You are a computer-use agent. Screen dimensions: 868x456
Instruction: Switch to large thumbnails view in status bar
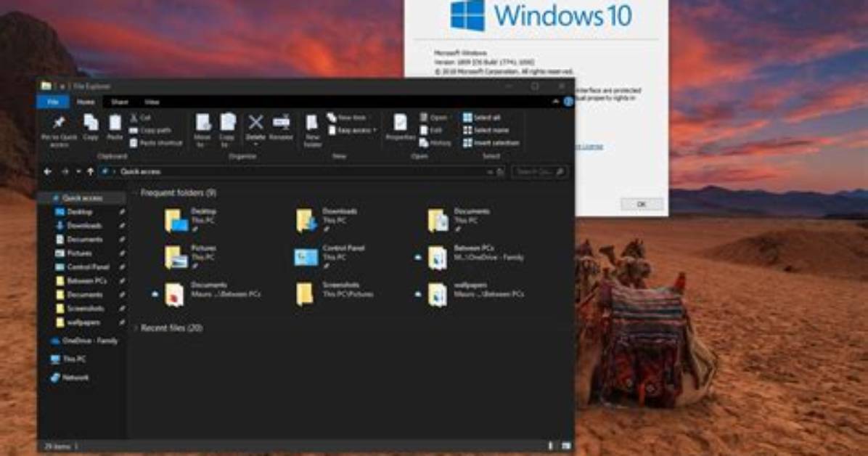pos(566,446)
